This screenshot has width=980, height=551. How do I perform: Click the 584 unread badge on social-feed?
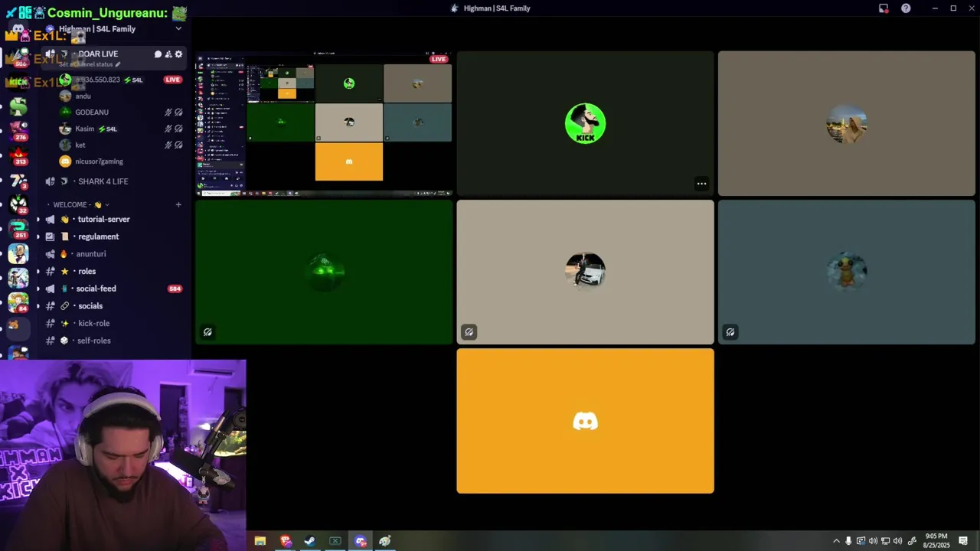tap(175, 289)
